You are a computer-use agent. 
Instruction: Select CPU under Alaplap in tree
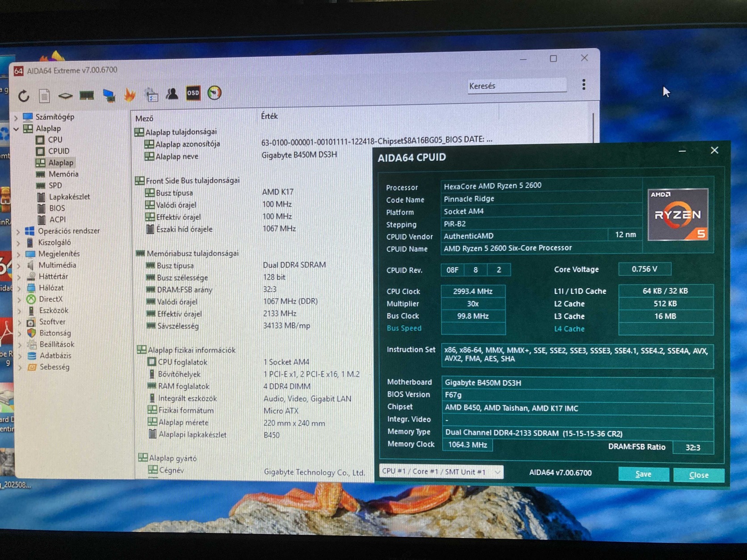(55, 140)
